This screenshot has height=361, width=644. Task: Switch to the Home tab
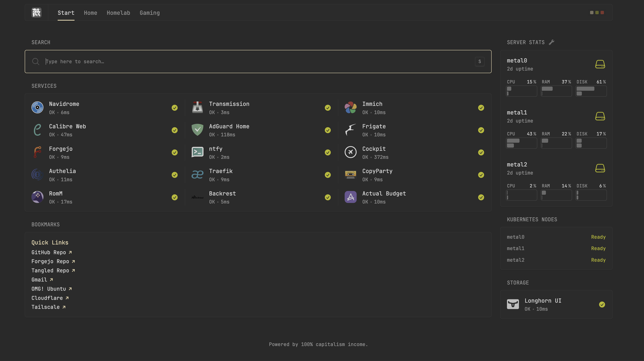pyautogui.click(x=90, y=13)
